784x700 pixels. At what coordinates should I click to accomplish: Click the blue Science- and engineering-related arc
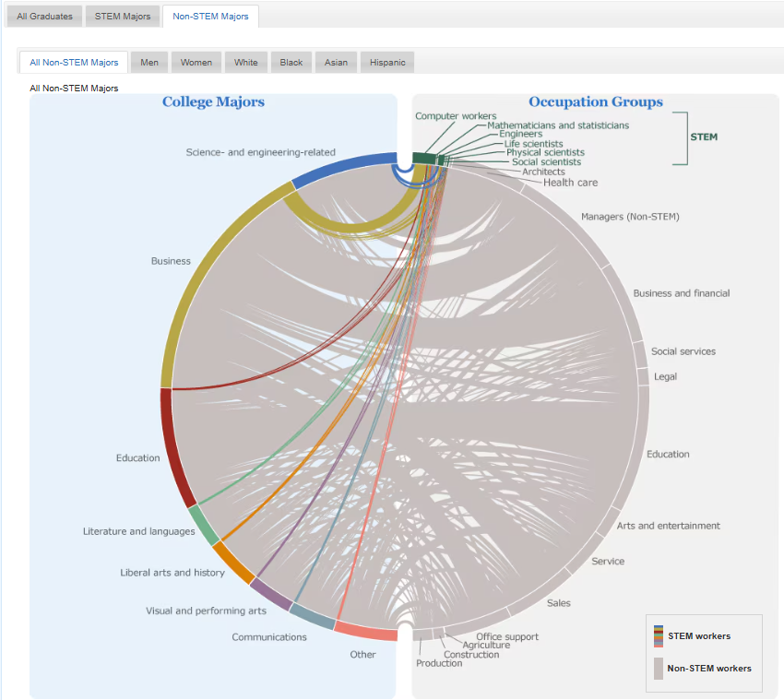[x=341, y=164]
